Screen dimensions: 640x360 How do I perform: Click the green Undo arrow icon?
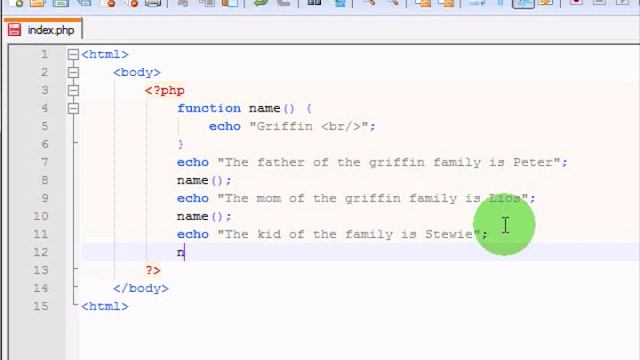pos(260,3)
